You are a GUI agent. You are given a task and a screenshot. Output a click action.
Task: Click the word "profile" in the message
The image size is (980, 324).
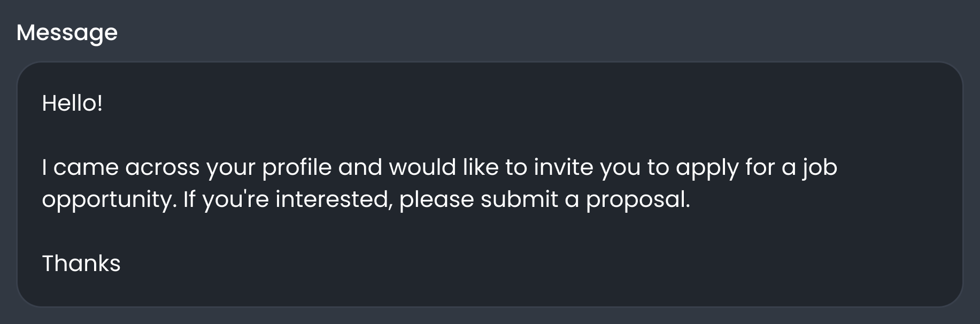point(297,168)
